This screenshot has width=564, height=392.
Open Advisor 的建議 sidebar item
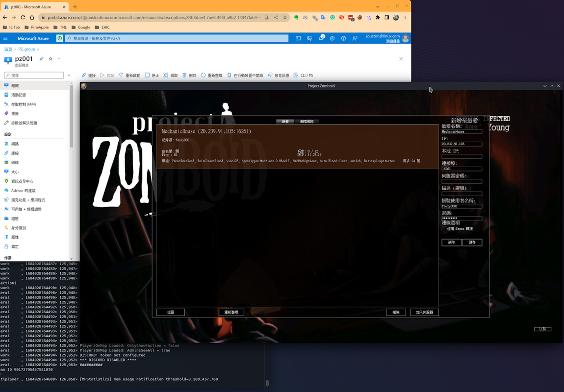tap(34, 190)
